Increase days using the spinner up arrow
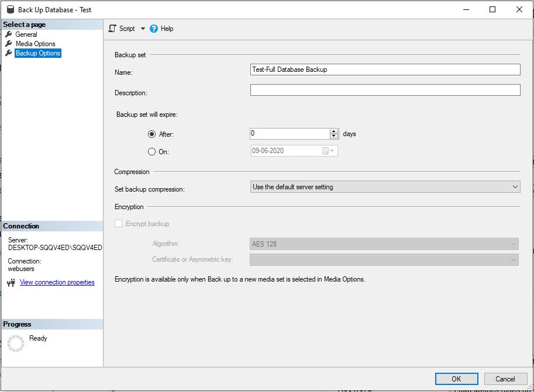 333,131
